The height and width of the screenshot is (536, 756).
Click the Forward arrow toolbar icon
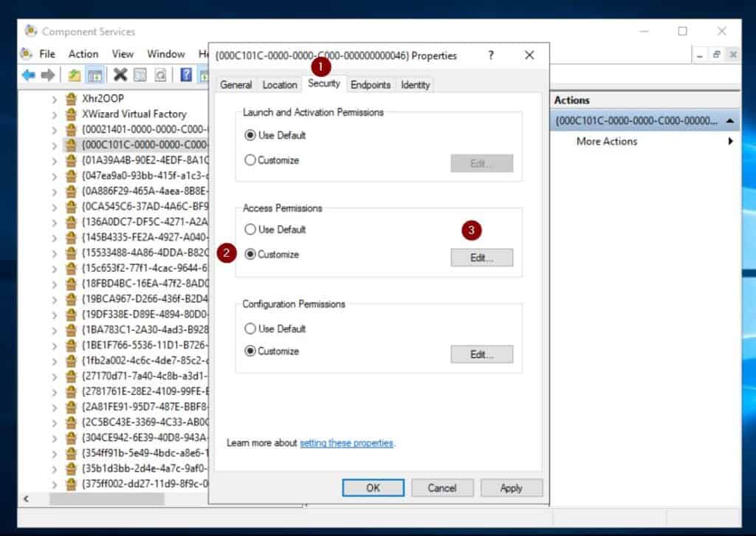pos(48,75)
